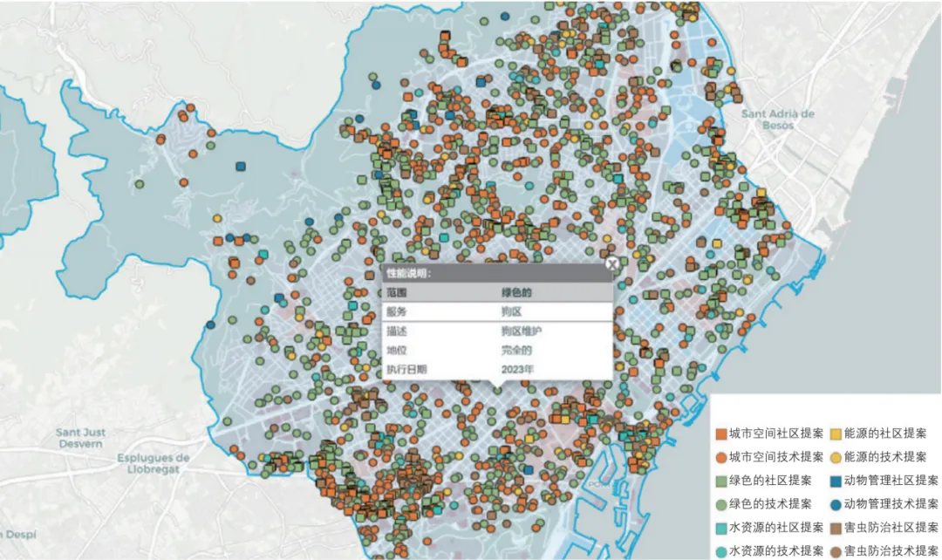Close the 性能说明 popup window
This screenshot has height=560, width=942.
pos(612,263)
